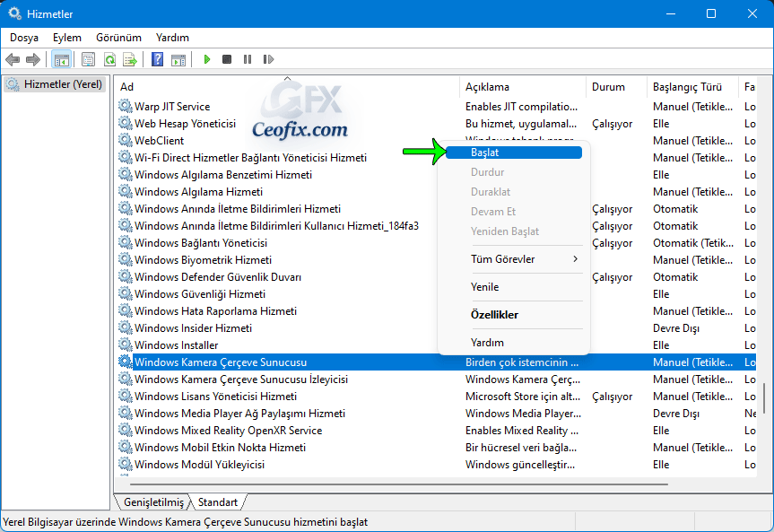774x532 pixels.
Task: Click 'Enables JIT compilatio...' description cell
Action: click(521, 107)
